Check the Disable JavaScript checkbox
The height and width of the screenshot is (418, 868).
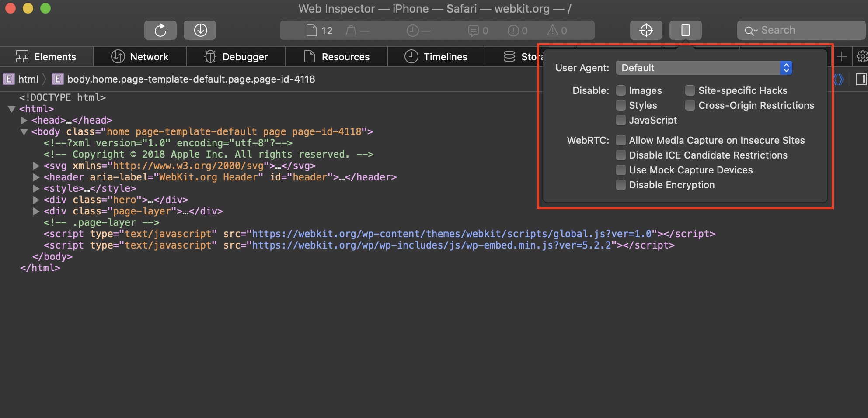click(620, 120)
